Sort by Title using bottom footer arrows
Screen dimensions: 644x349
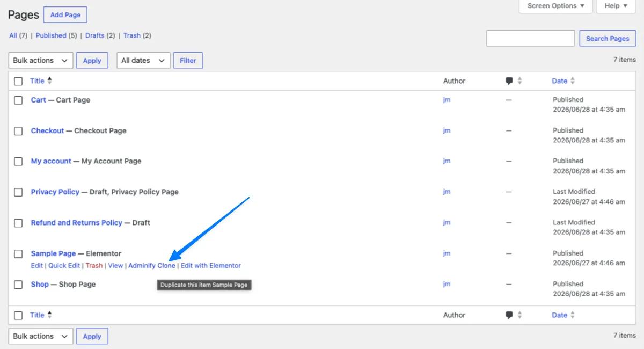click(x=50, y=315)
